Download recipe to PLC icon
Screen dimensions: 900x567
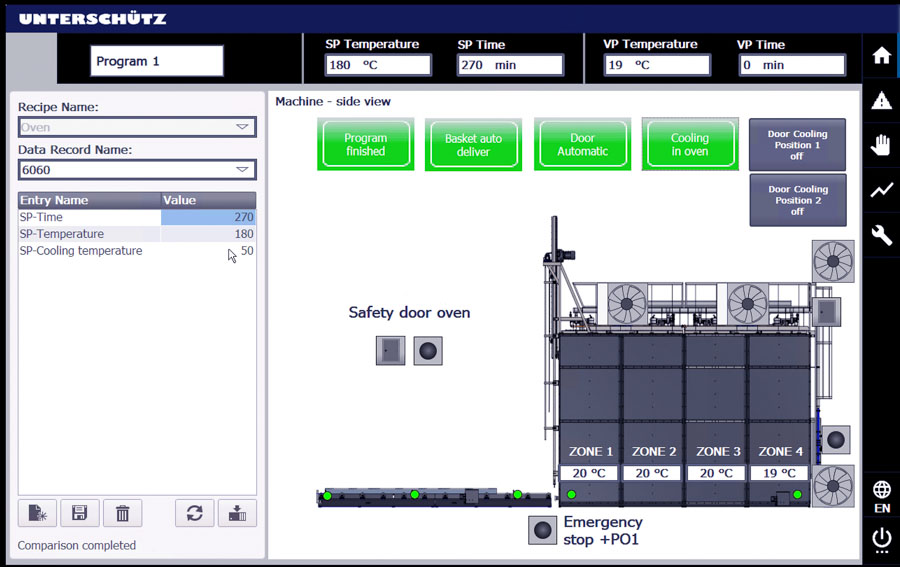click(237, 512)
